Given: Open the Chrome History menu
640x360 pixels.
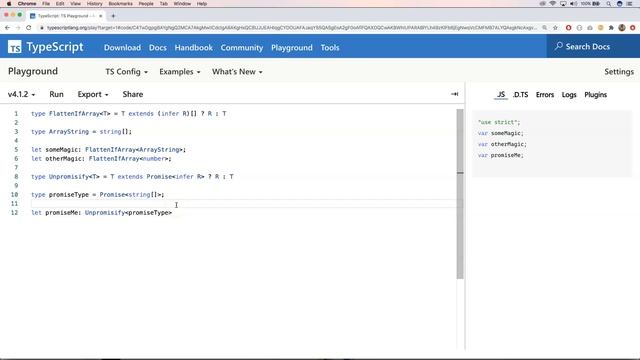Looking at the screenshot, I should (x=94, y=4).
